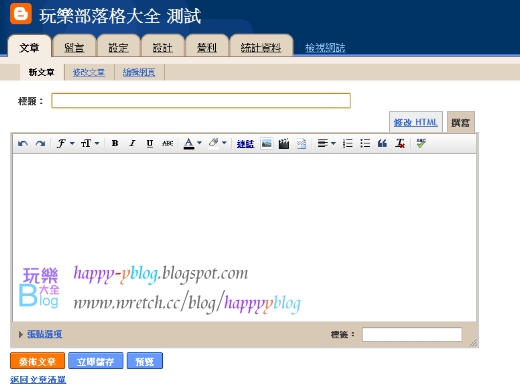Click the 預覽 preview button
Screen dimensions: 520x390
[145, 361]
